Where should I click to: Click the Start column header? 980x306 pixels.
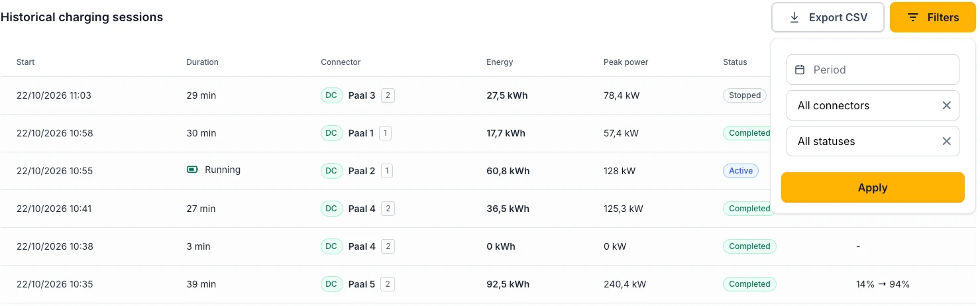(26, 62)
